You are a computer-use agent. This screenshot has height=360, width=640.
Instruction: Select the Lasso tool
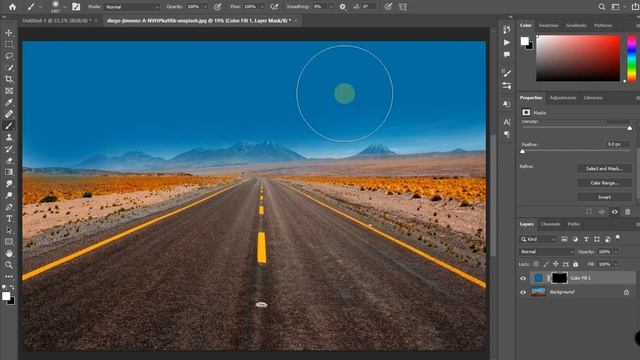coord(9,56)
